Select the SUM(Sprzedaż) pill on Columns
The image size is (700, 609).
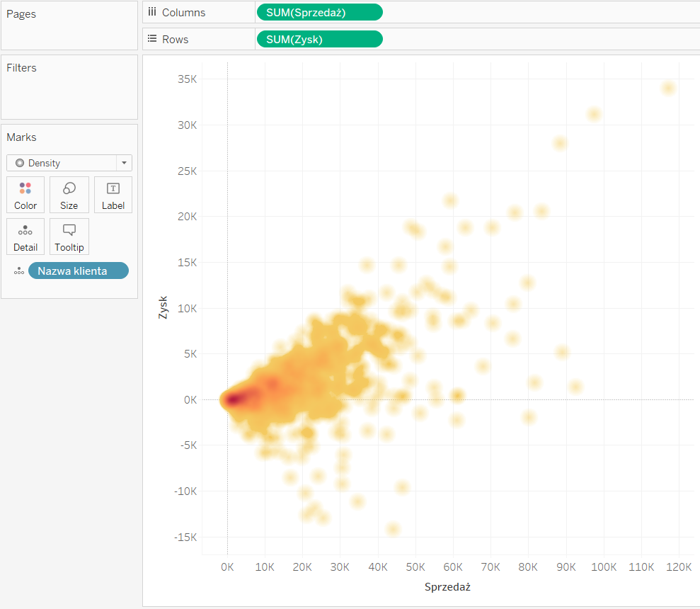(319, 12)
